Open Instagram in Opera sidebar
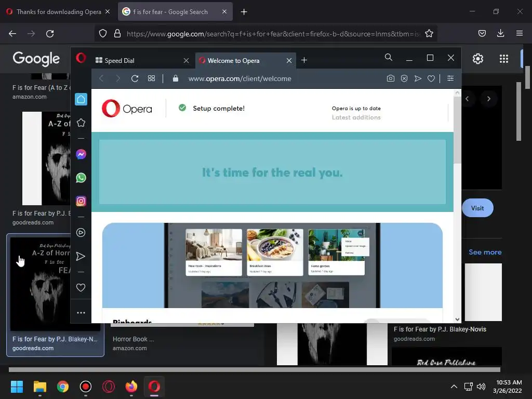The height and width of the screenshot is (399, 532). coord(81,201)
